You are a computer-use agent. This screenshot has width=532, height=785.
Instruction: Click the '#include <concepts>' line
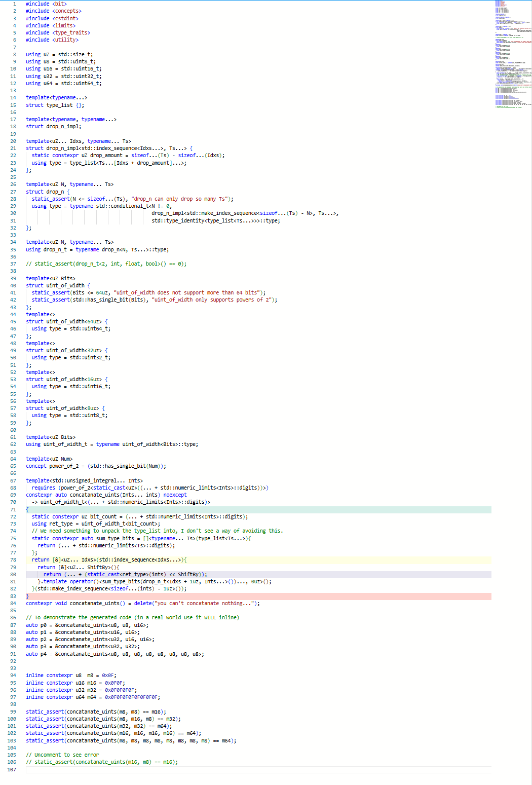[54, 11]
